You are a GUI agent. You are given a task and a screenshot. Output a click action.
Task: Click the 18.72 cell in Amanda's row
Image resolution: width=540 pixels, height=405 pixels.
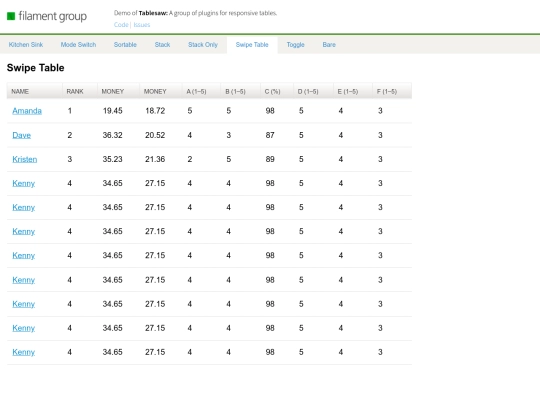tap(155, 111)
